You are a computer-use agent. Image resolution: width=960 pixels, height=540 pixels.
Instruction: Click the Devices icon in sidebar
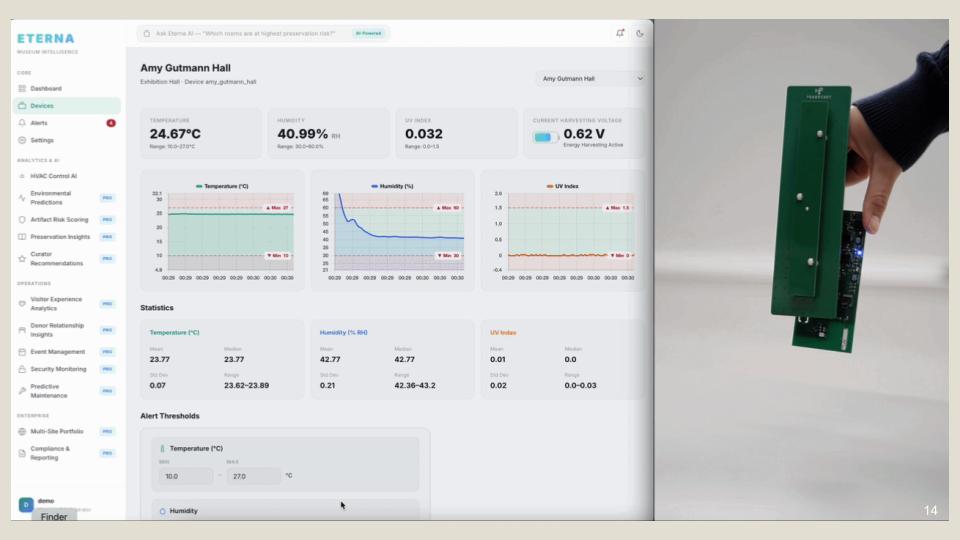click(x=22, y=106)
